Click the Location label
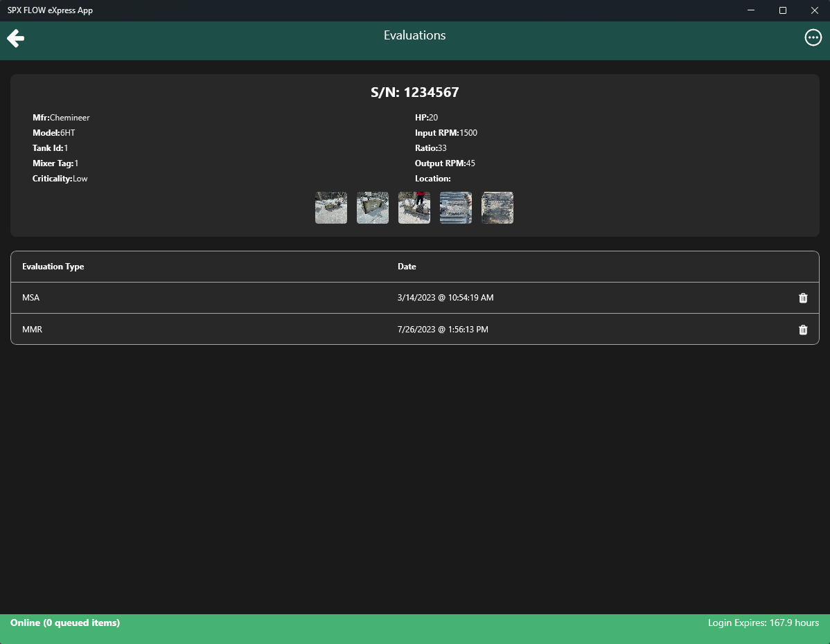 click(432, 179)
